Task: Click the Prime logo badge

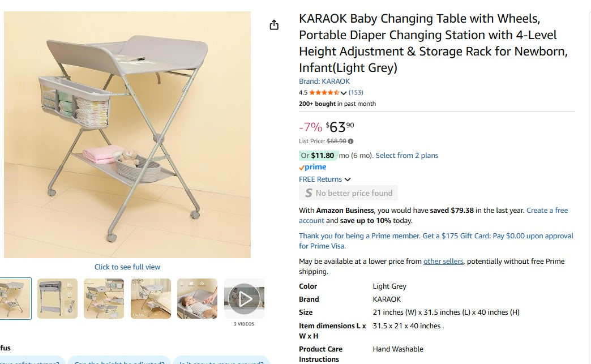Action: (x=312, y=168)
